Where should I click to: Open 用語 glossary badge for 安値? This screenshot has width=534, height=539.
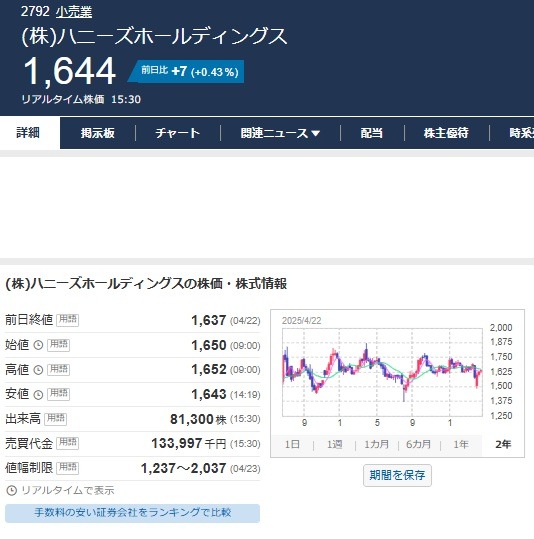tap(58, 394)
